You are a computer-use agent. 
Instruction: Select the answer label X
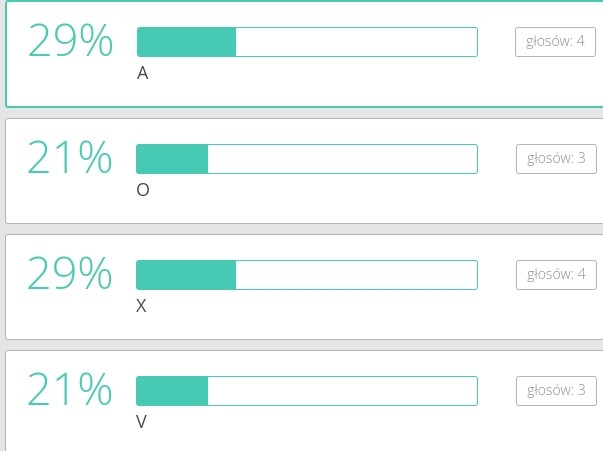pos(141,306)
